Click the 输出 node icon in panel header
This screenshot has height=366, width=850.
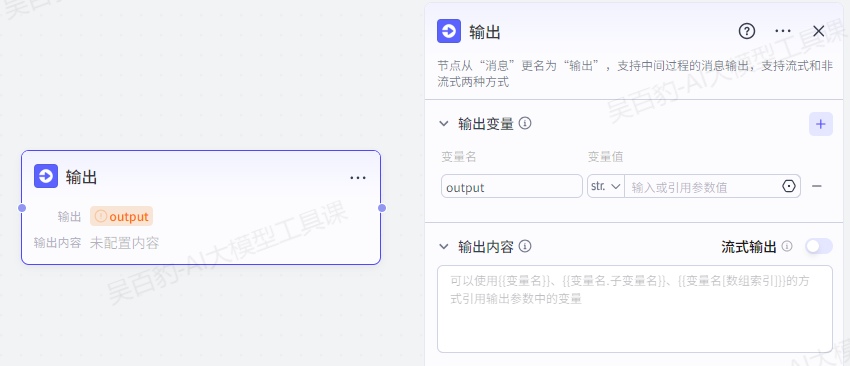pyautogui.click(x=449, y=31)
